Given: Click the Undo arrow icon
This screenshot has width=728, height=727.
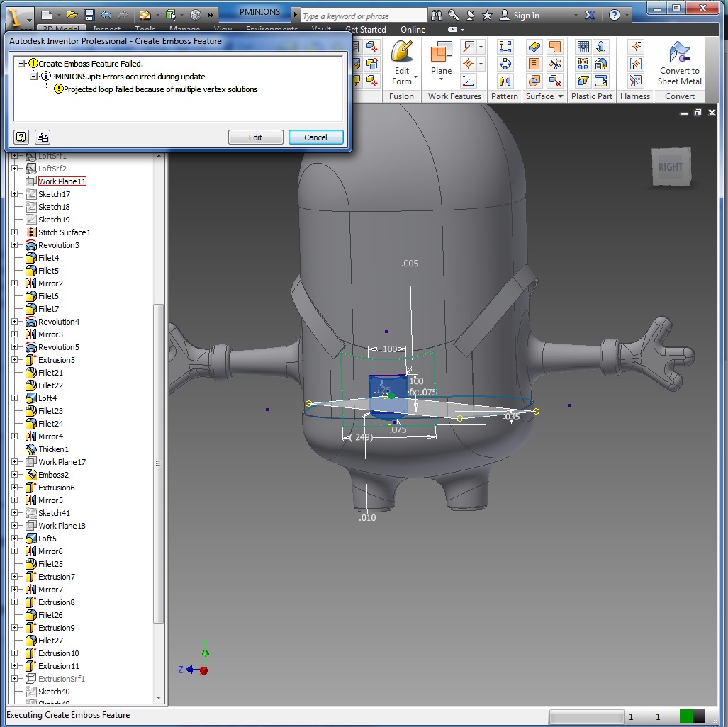Looking at the screenshot, I should (x=106, y=16).
